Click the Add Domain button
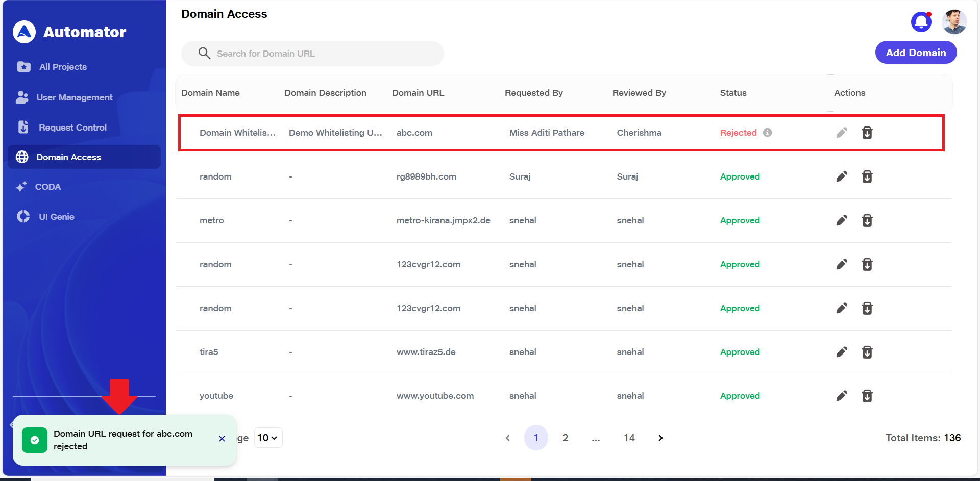 [x=916, y=53]
